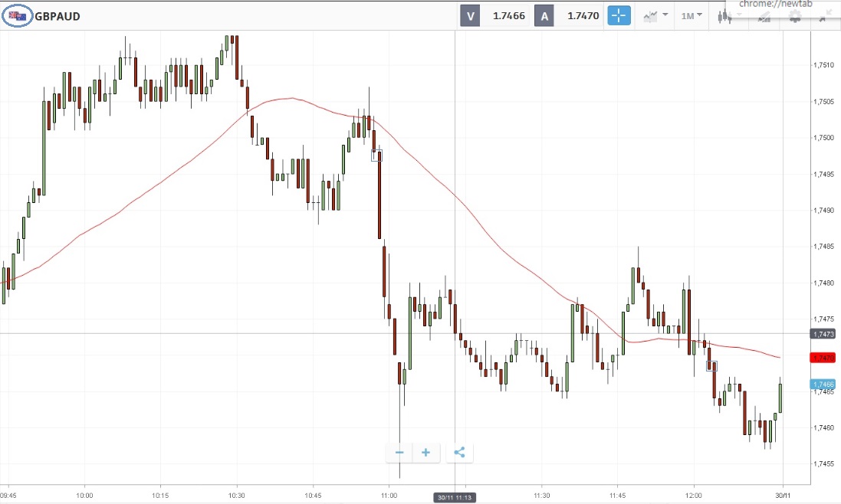Expand the 1M timeframe dropdown
The image size is (841, 504).
692,15
